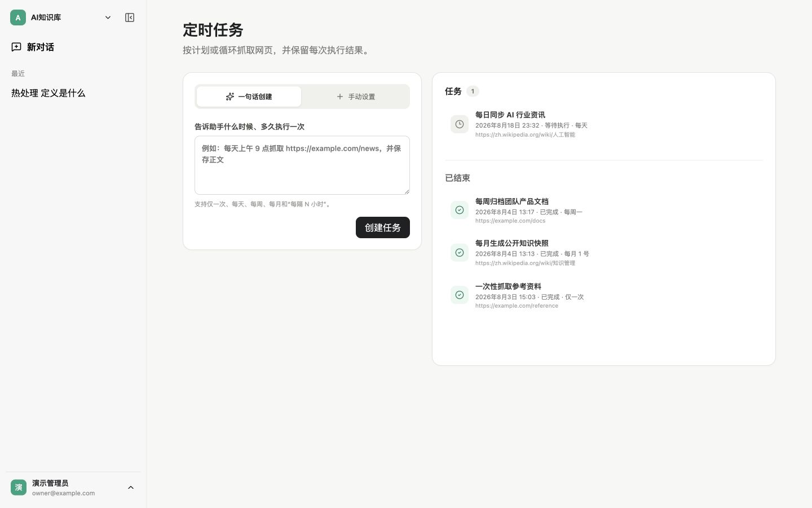Switch to the 一句话创建 tab

249,97
